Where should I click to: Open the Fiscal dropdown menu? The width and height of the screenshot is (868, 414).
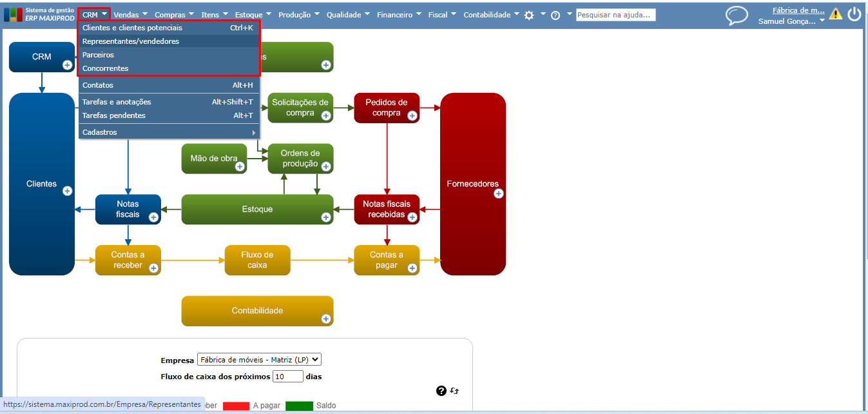click(443, 15)
